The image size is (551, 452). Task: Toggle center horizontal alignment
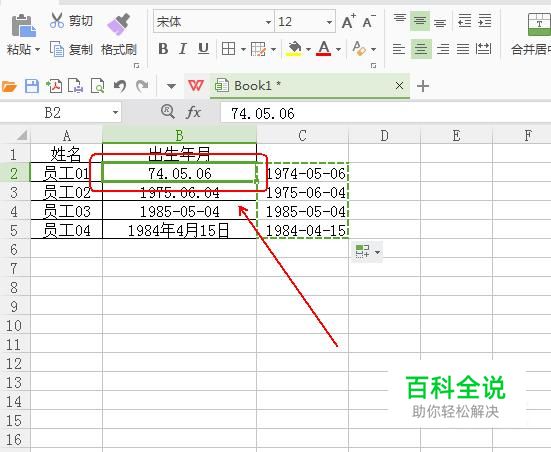coord(421,49)
